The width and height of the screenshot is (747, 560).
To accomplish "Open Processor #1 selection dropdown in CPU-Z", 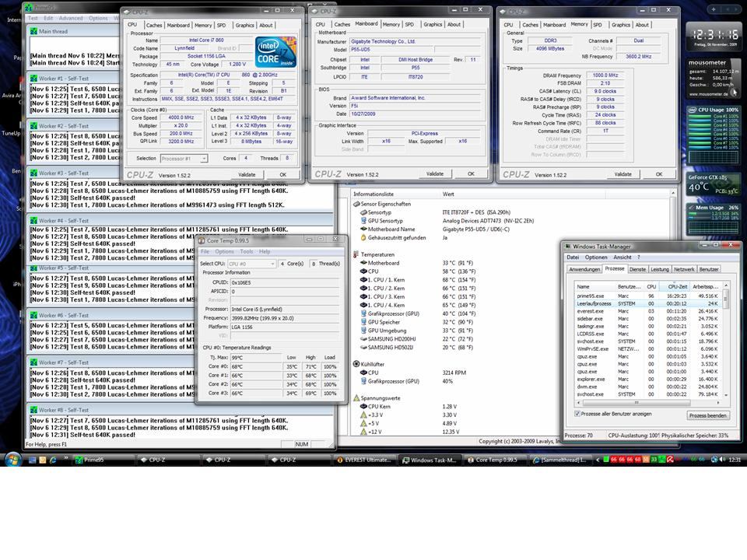I will [x=184, y=159].
